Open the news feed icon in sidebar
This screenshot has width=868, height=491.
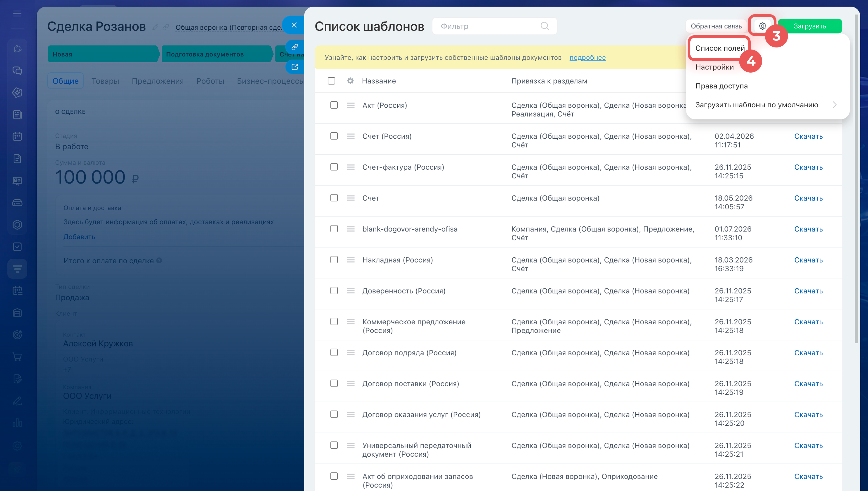point(17,114)
